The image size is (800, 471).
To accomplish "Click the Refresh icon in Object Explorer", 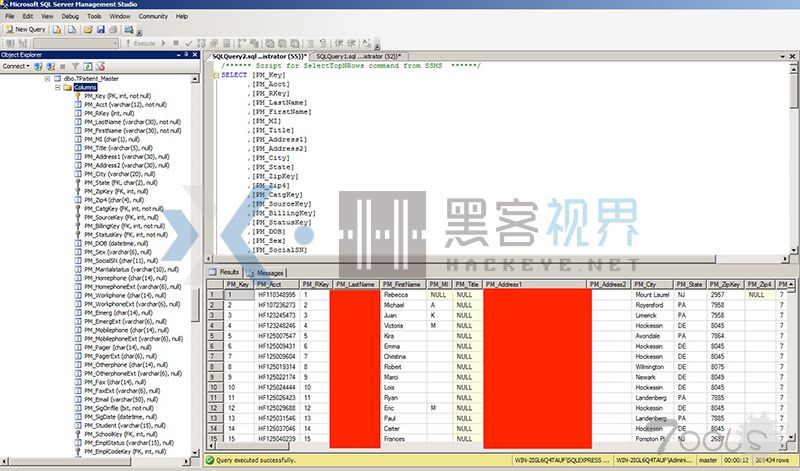I will click(x=87, y=66).
